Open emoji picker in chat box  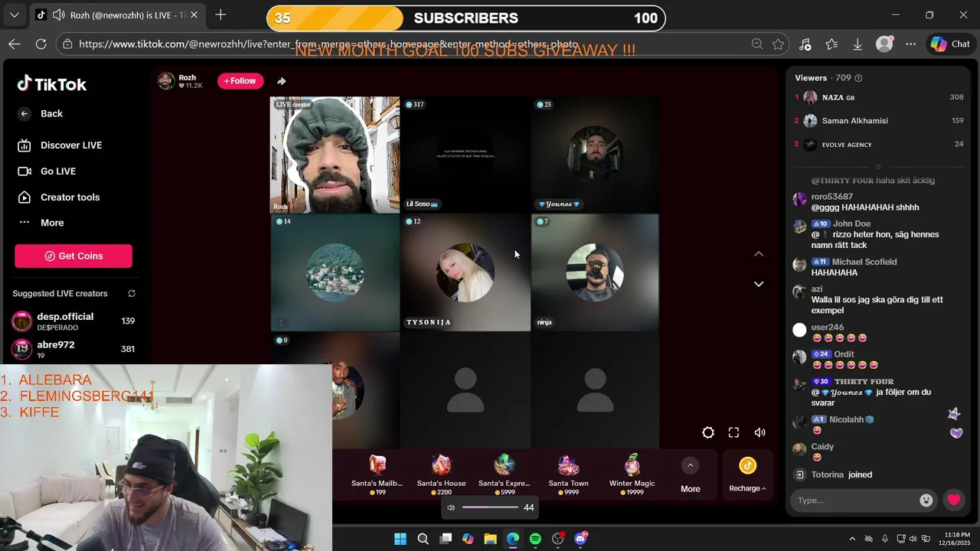pyautogui.click(x=926, y=500)
